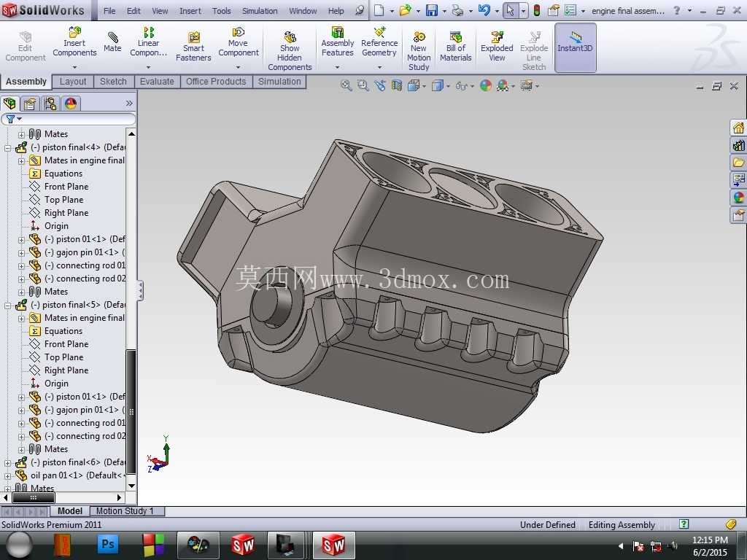
Task: Expand the Assembly Features dropdown arrow
Action: pos(337,67)
